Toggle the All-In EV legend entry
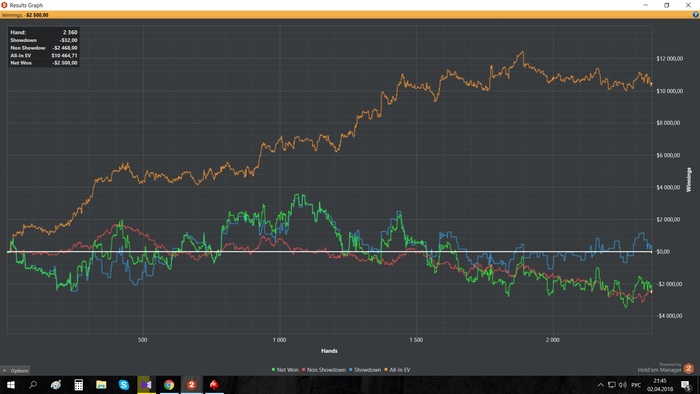The image size is (700, 394). pos(397,369)
